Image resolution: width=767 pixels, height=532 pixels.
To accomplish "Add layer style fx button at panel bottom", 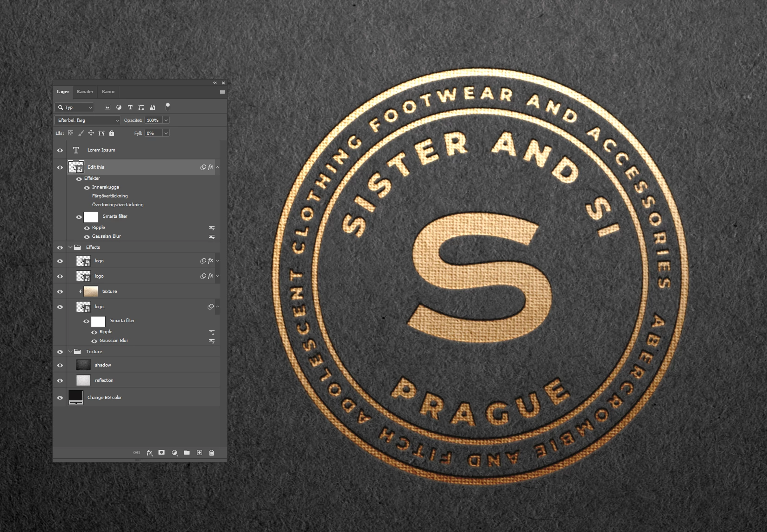I will [x=149, y=453].
